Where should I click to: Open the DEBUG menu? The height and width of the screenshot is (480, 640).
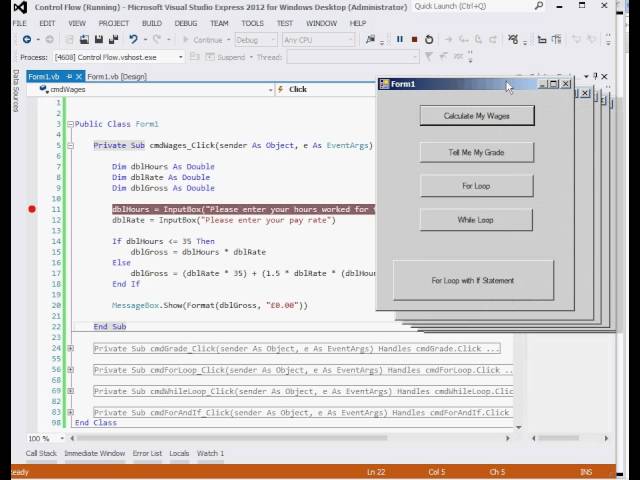point(186,23)
